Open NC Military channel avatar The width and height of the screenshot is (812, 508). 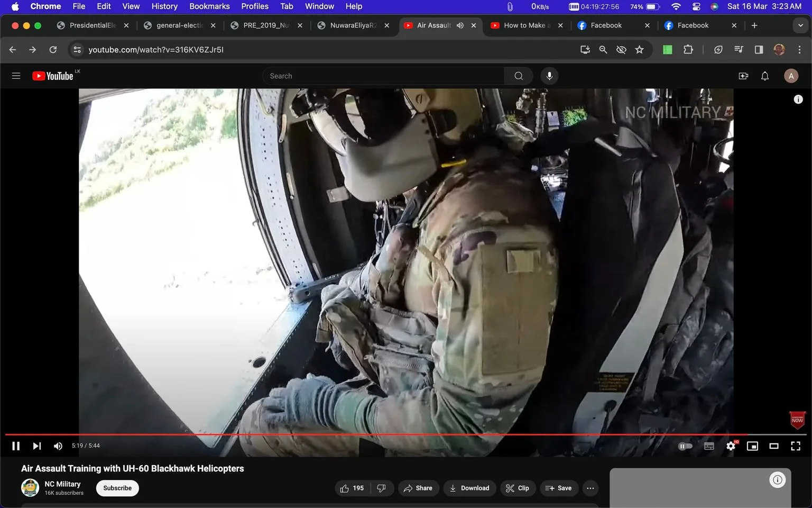click(30, 487)
